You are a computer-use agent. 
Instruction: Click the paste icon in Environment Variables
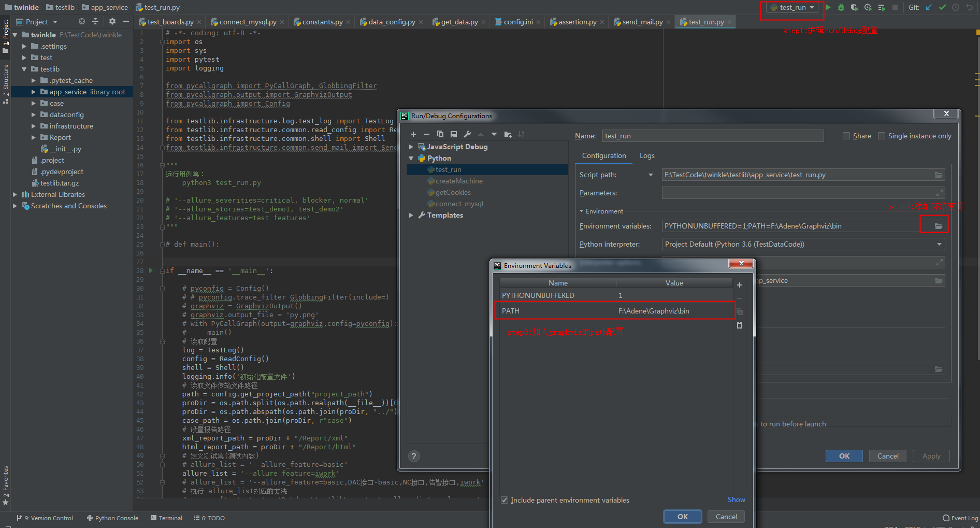pyautogui.click(x=740, y=325)
